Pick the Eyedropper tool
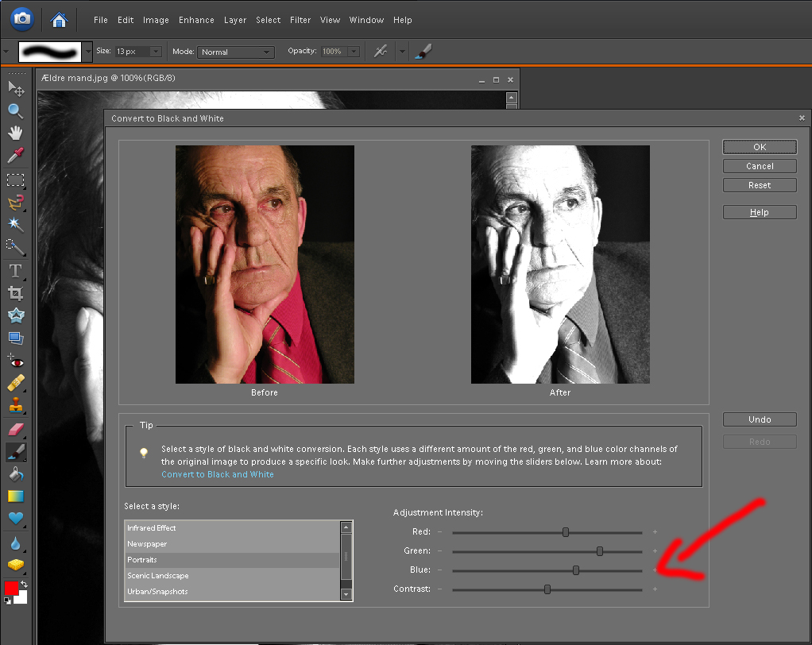This screenshot has width=812, height=645. tap(16, 155)
